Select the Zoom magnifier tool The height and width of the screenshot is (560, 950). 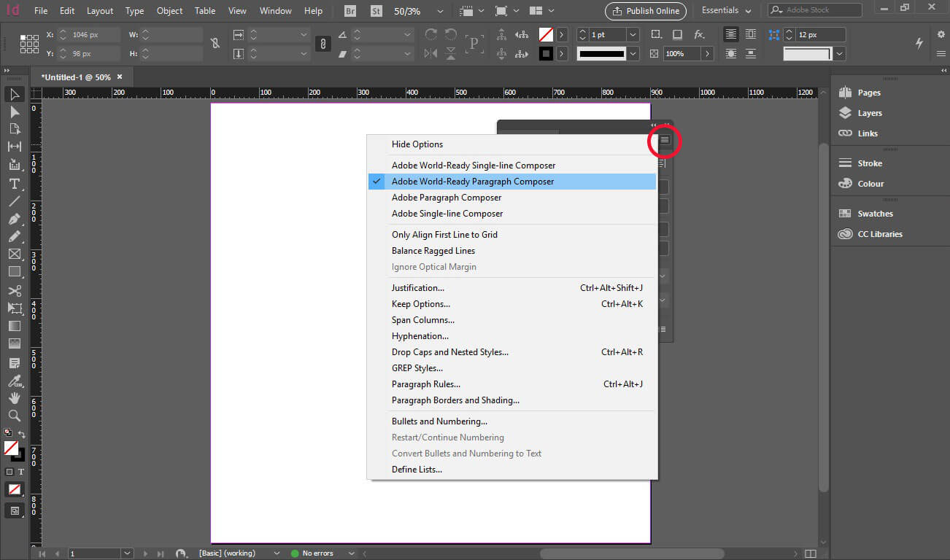[x=15, y=416]
